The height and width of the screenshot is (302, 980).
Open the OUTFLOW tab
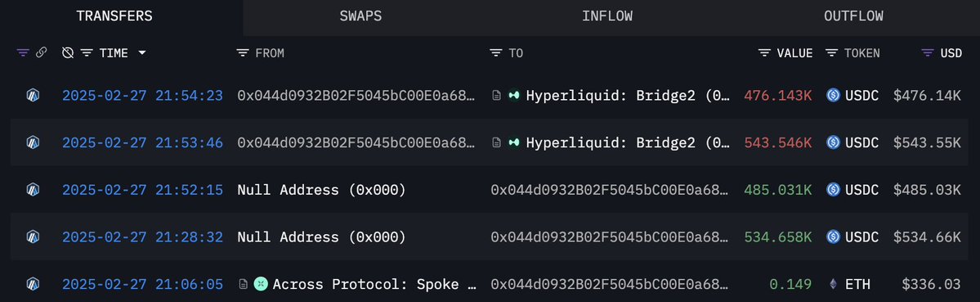point(854,16)
